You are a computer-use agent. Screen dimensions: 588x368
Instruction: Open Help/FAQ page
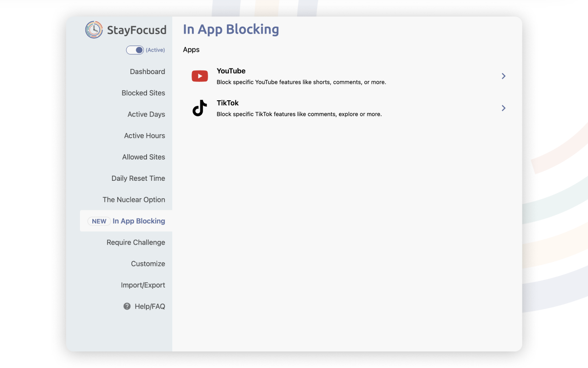pos(150,306)
